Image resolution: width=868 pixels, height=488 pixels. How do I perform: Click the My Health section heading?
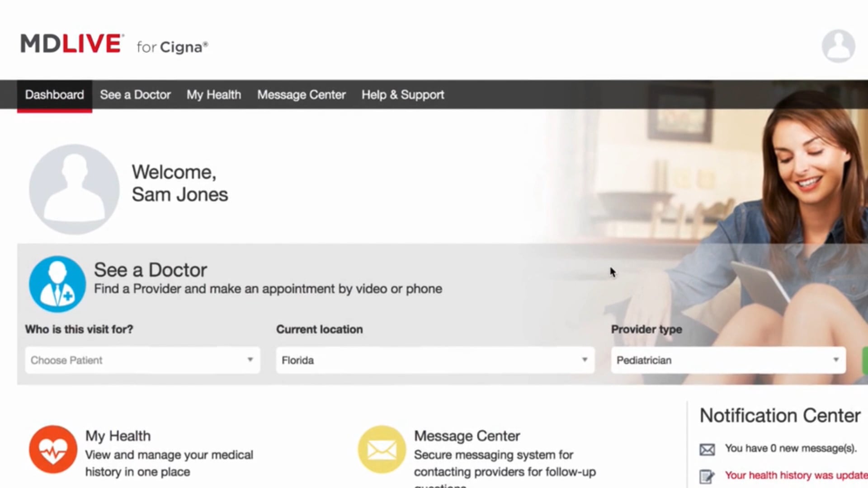tap(118, 436)
